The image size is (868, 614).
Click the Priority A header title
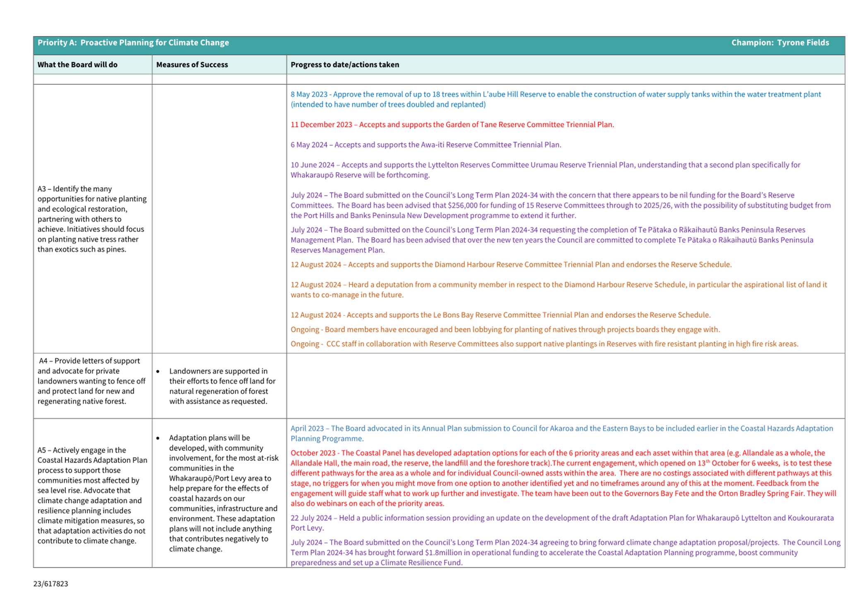[x=133, y=43]
